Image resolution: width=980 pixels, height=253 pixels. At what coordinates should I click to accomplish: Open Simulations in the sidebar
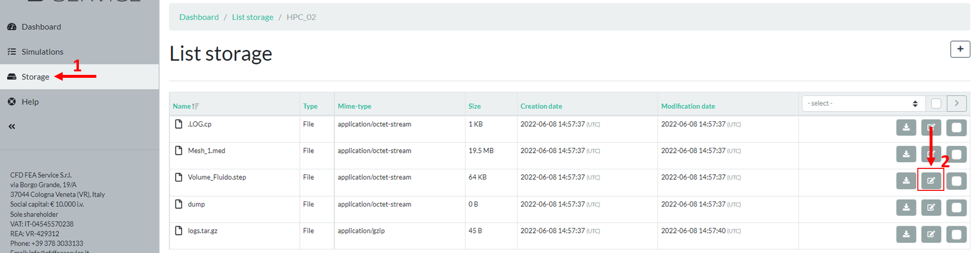42,51
